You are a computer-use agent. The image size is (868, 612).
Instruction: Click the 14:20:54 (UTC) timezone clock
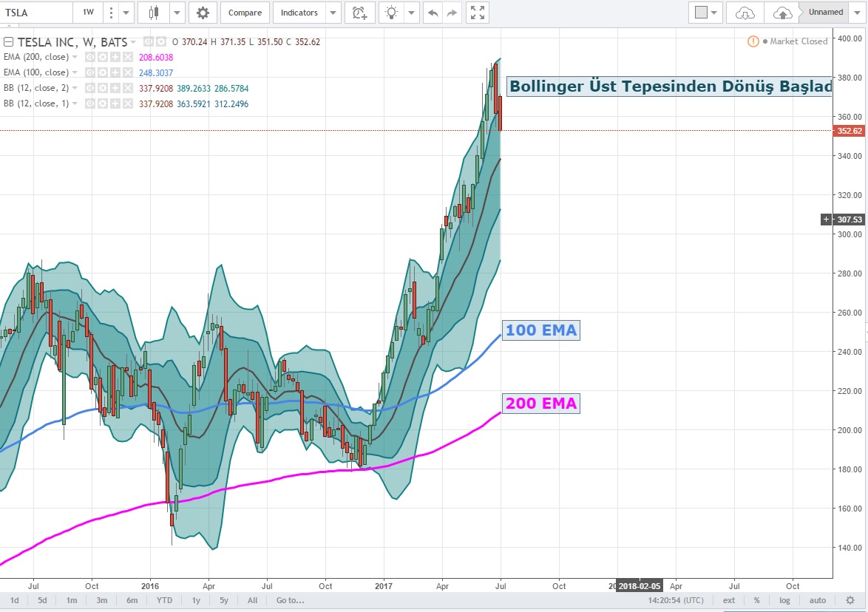[676, 600]
